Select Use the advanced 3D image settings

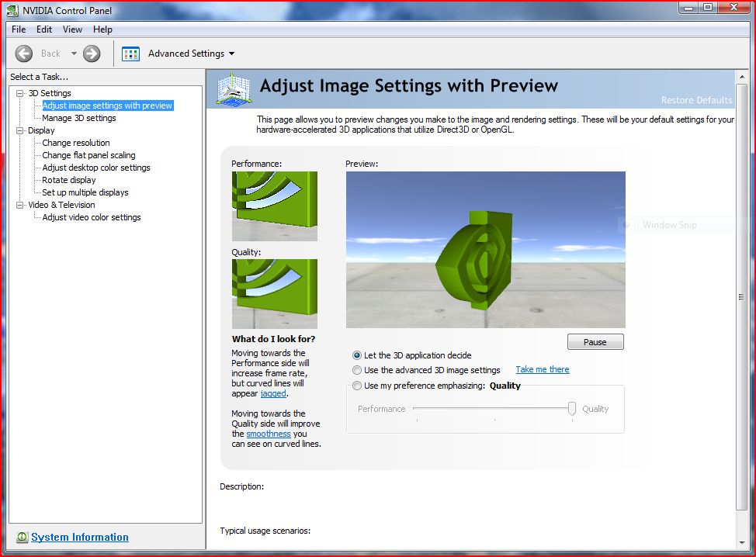(x=357, y=370)
